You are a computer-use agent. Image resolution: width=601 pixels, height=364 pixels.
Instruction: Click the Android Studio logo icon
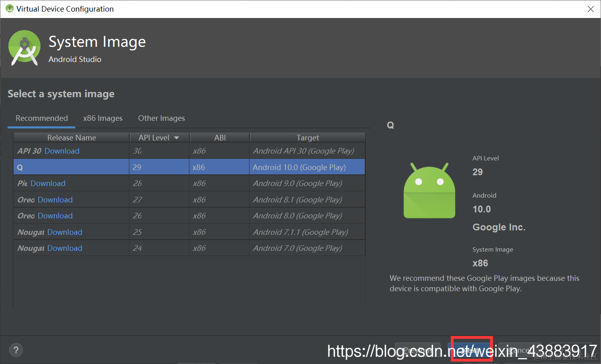click(24, 48)
